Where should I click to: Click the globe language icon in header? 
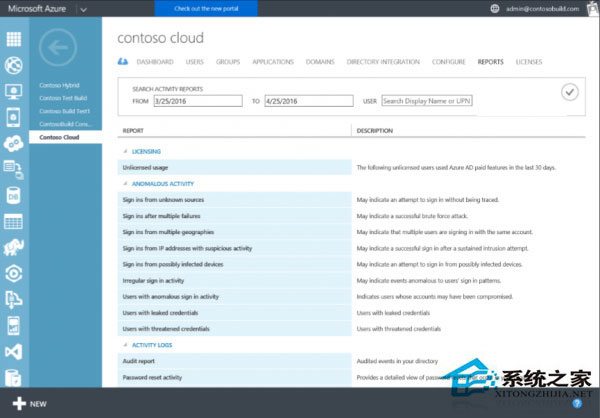point(495,8)
